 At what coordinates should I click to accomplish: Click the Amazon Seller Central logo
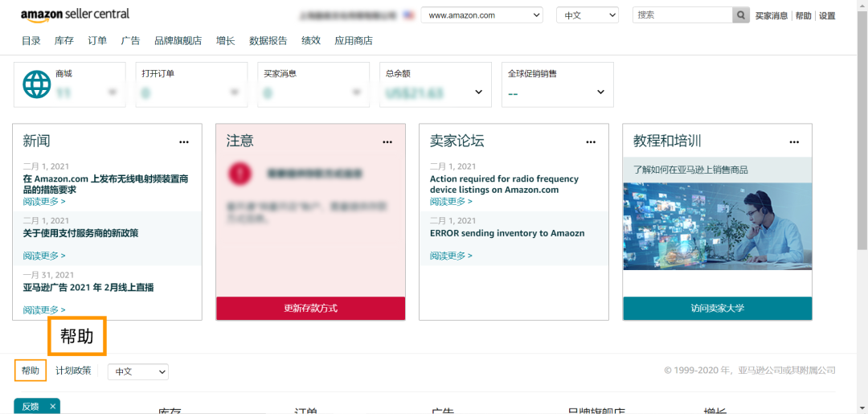tap(75, 15)
